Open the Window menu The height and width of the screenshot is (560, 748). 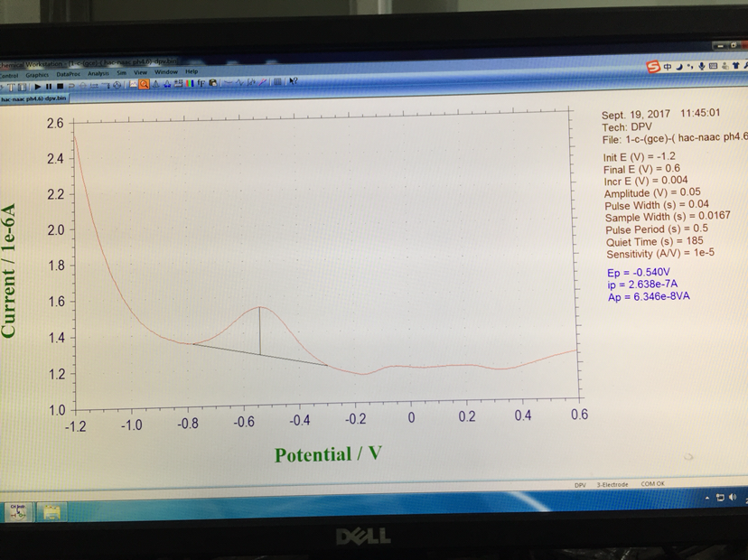pos(166,72)
